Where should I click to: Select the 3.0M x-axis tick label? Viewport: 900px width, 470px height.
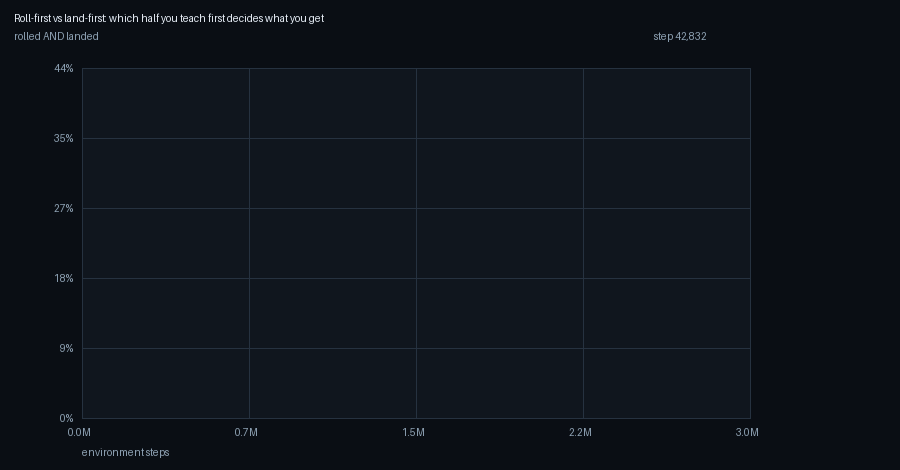point(747,432)
